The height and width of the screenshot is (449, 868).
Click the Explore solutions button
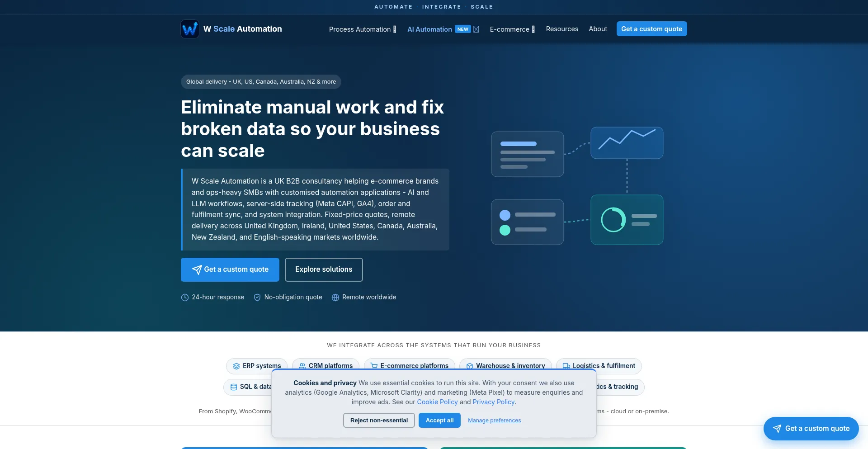324,269
